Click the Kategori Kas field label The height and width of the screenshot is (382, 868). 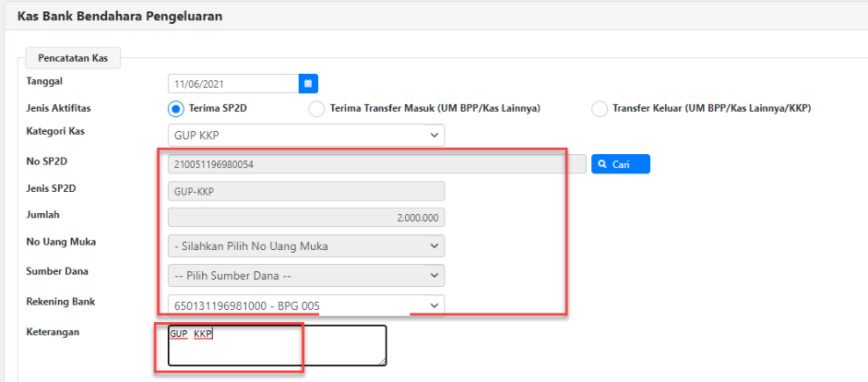coord(55,131)
